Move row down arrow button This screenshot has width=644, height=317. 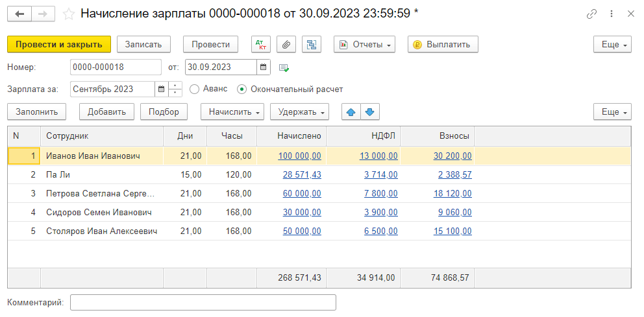[370, 112]
